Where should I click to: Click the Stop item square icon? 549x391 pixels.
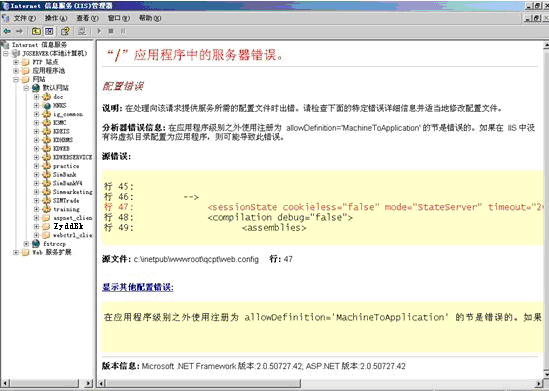point(111,31)
